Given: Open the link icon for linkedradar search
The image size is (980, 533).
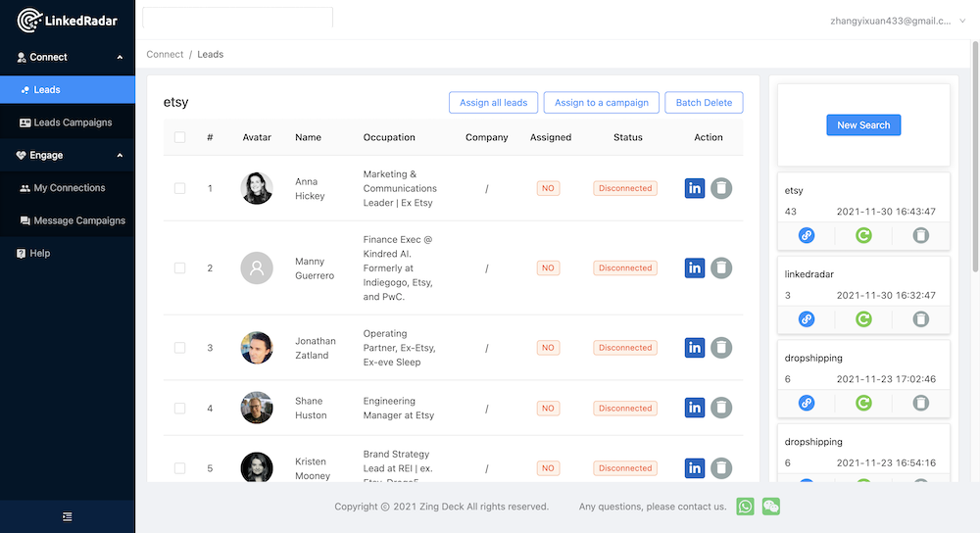Looking at the screenshot, I should pyautogui.click(x=807, y=319).
